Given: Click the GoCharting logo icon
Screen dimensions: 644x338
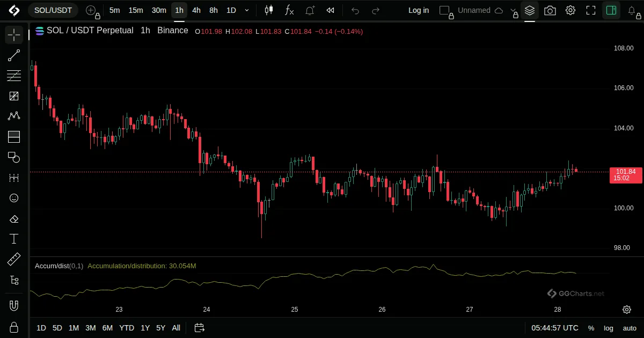Looking at the screenshot, I should (14, 10).
